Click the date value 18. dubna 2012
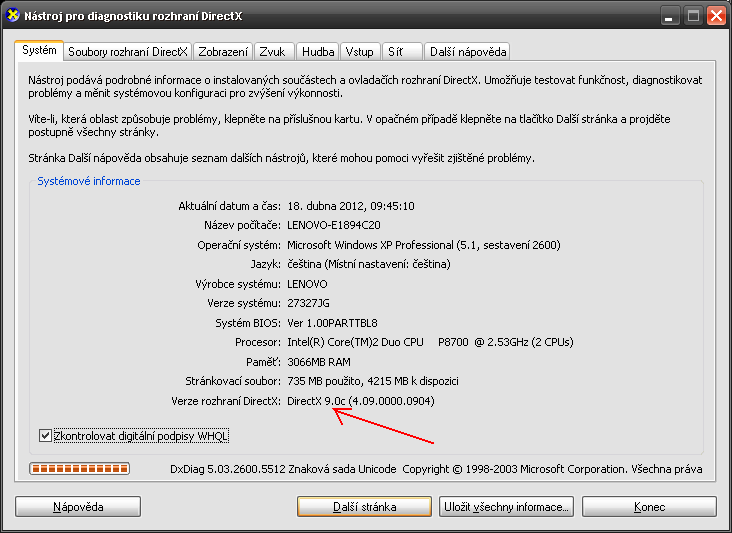The width and height of the screenshot is (732, 533). [351, 206]
